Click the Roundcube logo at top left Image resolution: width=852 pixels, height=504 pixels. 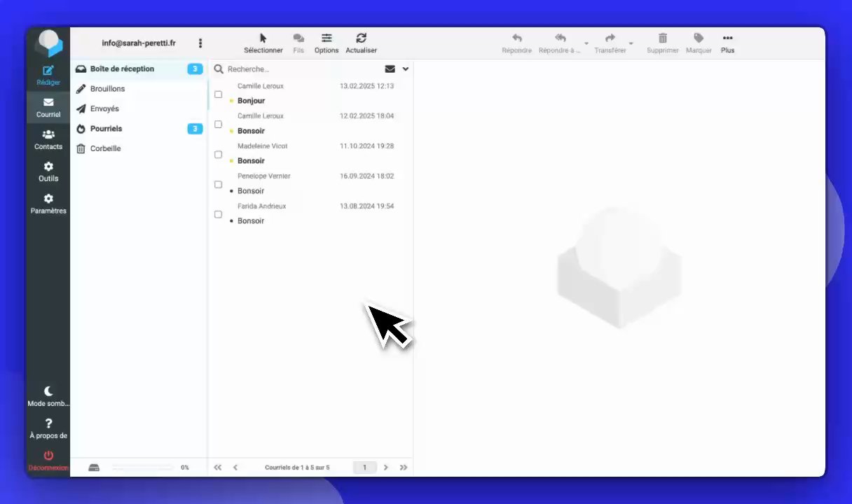click(49, 43)
